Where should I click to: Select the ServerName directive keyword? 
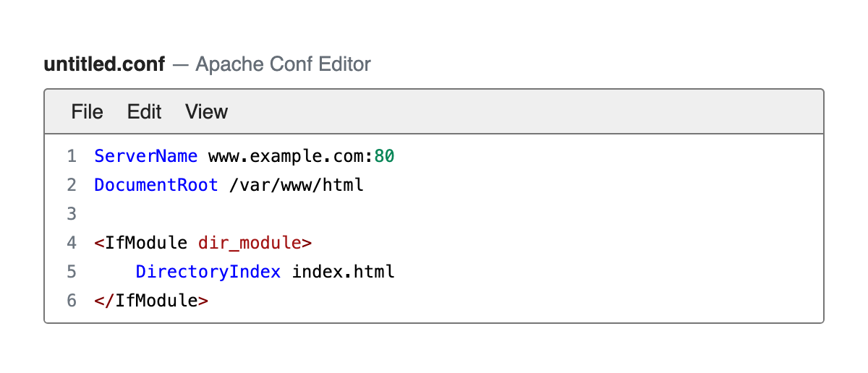[x=146, y=156]
